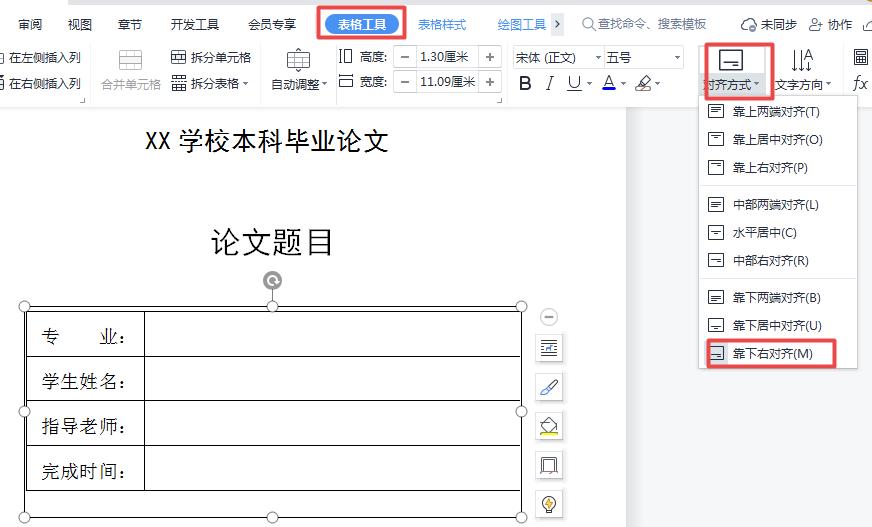Viewport: 872px width, 527px height.
Task: Open the font name 宋体 (正文) dropdown
Action: coord(598,58)
